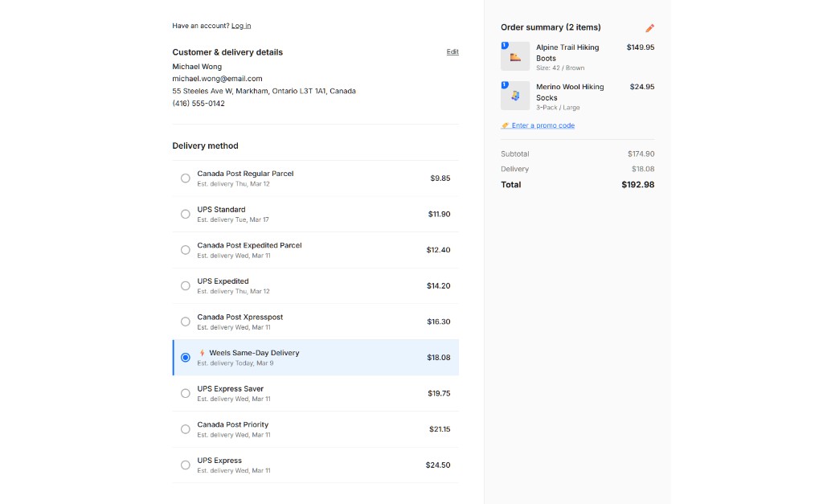Click the hiking boot product thumbnail

pyautogui.click(x=514, y=55)
